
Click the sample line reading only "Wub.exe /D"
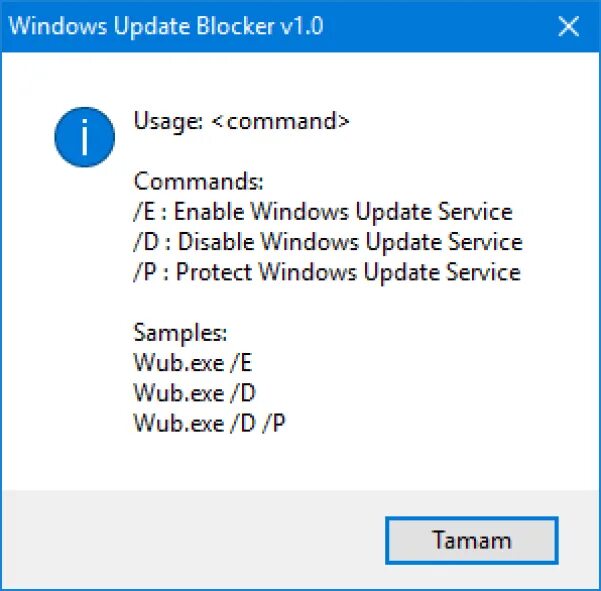click(x=194, y=392)
